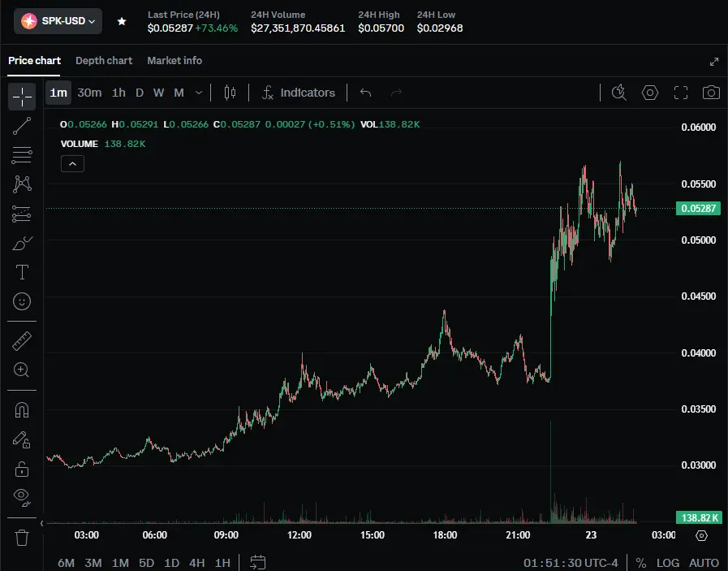728x571 pixels.
Task: Switch to the Price chart tab
Action: 34,60
